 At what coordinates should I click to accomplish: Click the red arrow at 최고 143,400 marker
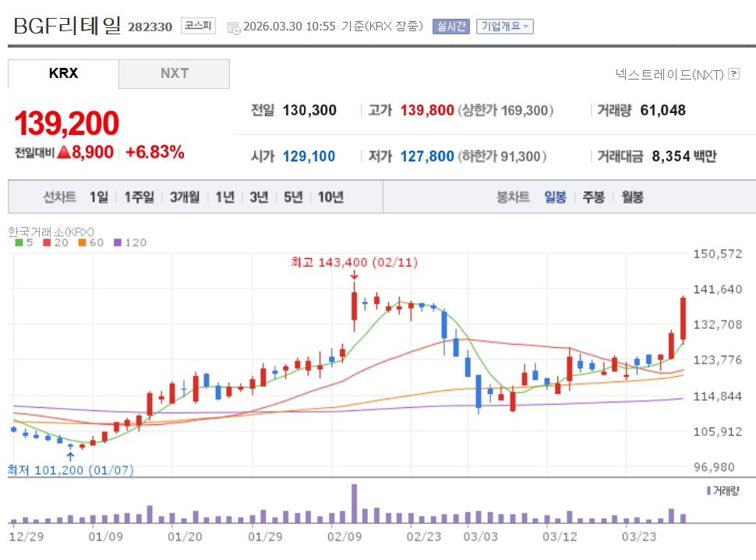click(x=354, y=275)
